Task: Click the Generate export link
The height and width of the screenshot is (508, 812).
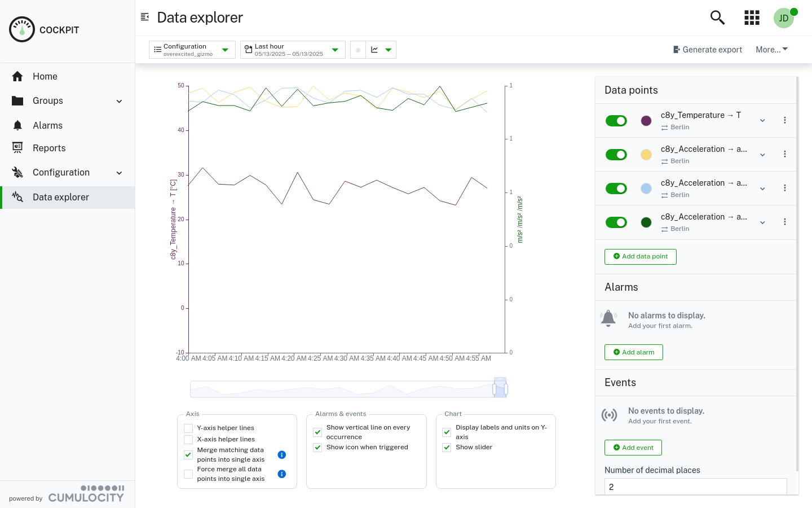Action: coord(708,50)
